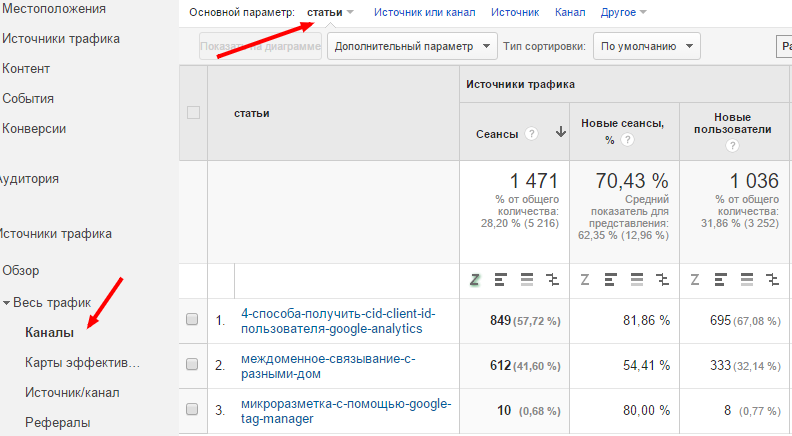The width and height of the screenshot is (792, 436).
Task: Open the По умолчанию sort type dropdown
Action: pyautogui.click(x=646, y=46)
